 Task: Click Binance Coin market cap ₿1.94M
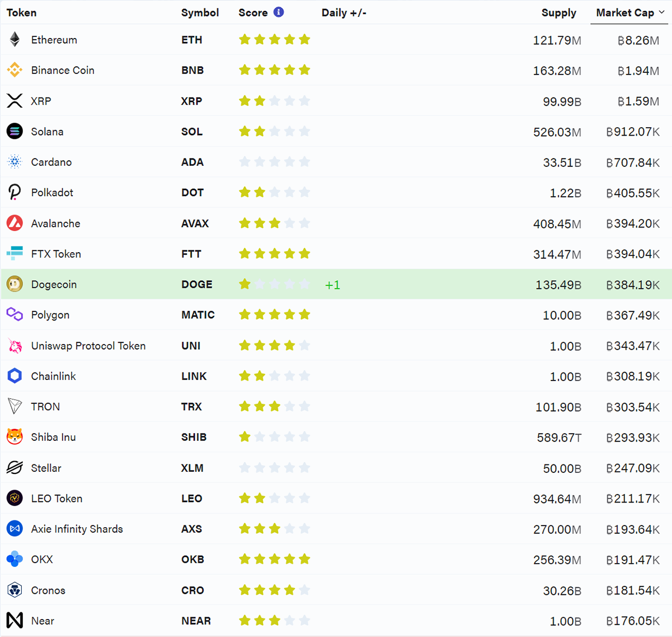pos(638,71)
